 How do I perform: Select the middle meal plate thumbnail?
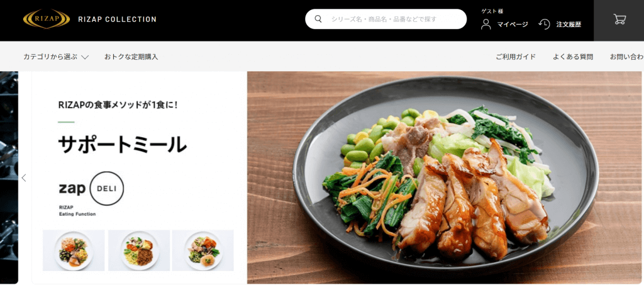[x=139, y=250]
